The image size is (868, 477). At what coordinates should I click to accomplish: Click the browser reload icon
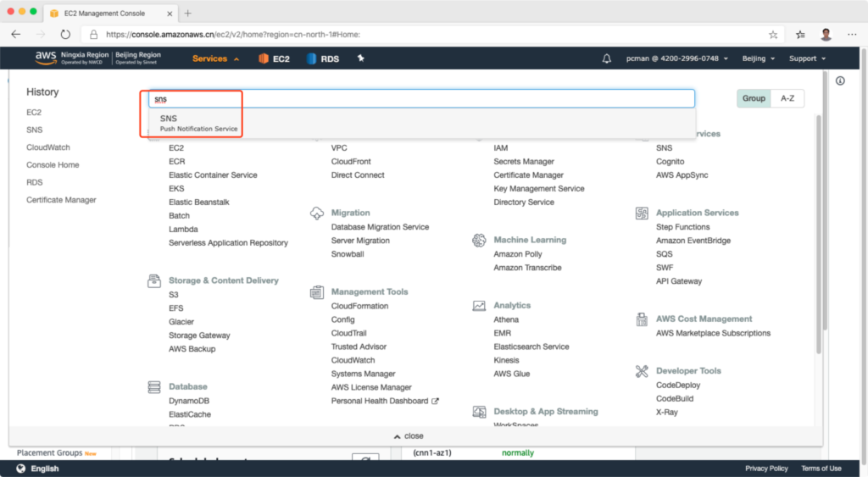(x=65, y=35)
